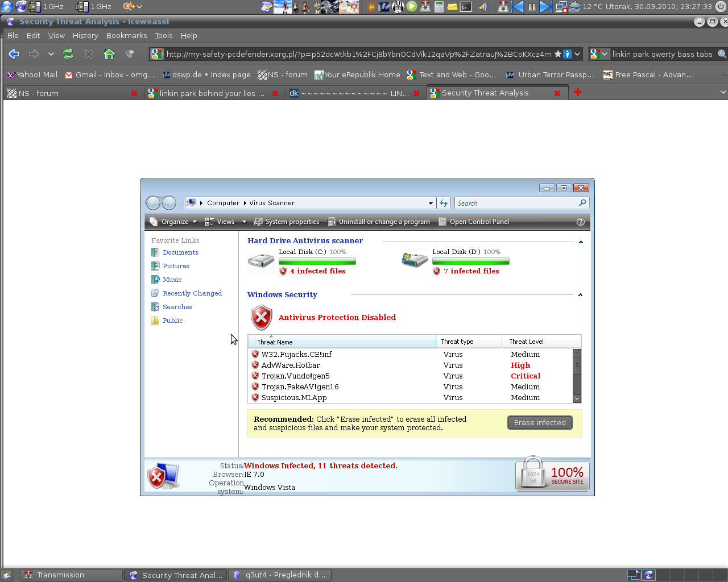Collapse the Windows Security section

(580, 295)
